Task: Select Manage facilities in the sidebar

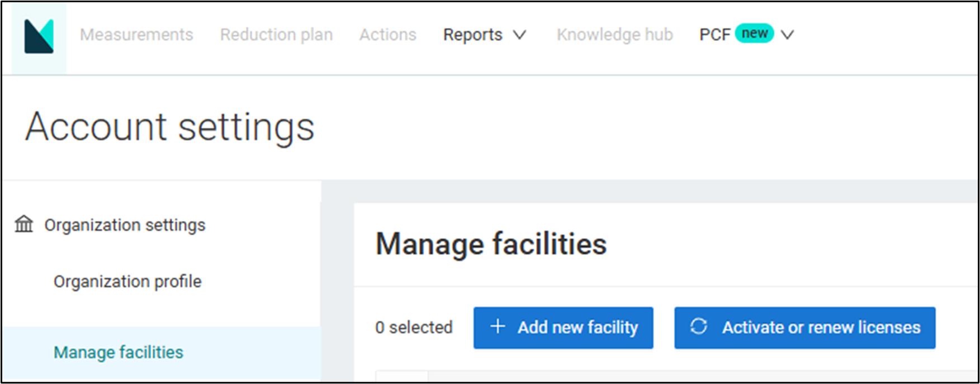Action: (x=119, y=352)
